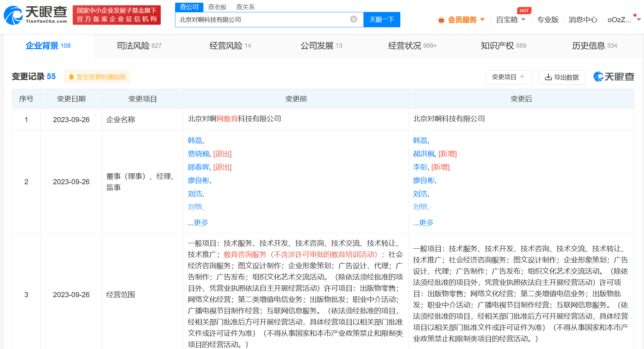Click the crown icon beside 会员服务
644x349 pixels.
[441, 20]
